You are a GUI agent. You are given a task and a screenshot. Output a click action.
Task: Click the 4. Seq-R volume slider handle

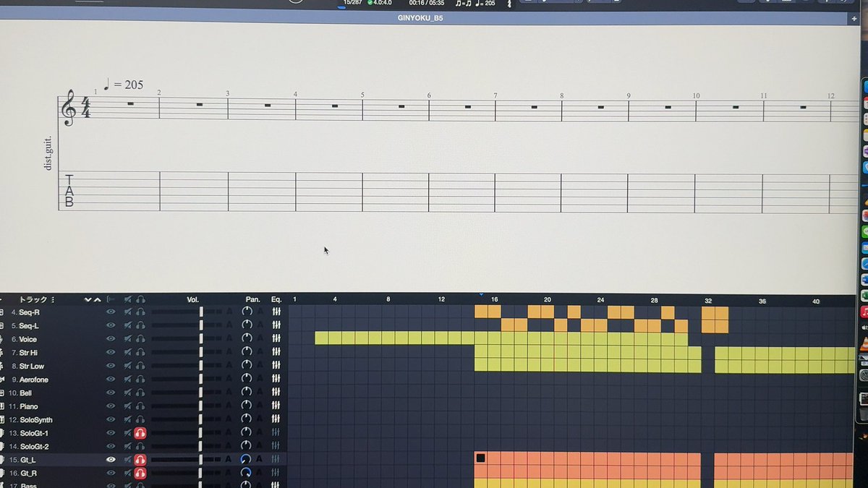tap(201, 312)
